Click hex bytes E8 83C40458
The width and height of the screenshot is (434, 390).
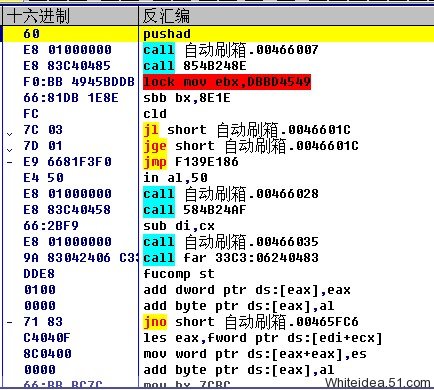click(x=67, y=210)
